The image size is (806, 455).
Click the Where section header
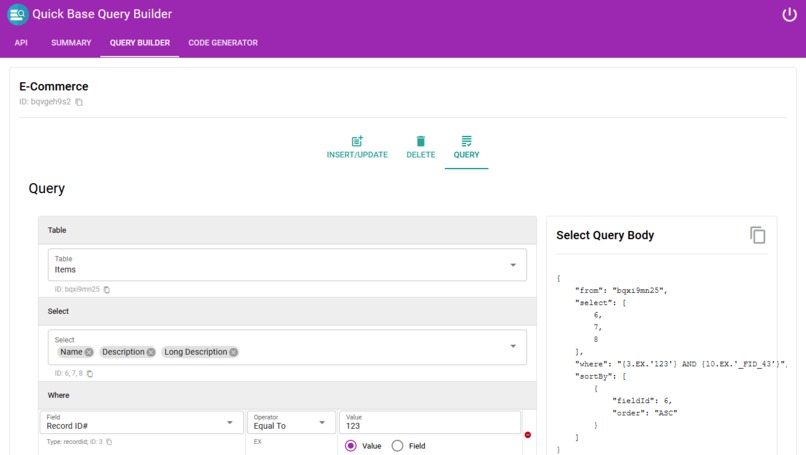pyautogui.click(x=287, y=395)
